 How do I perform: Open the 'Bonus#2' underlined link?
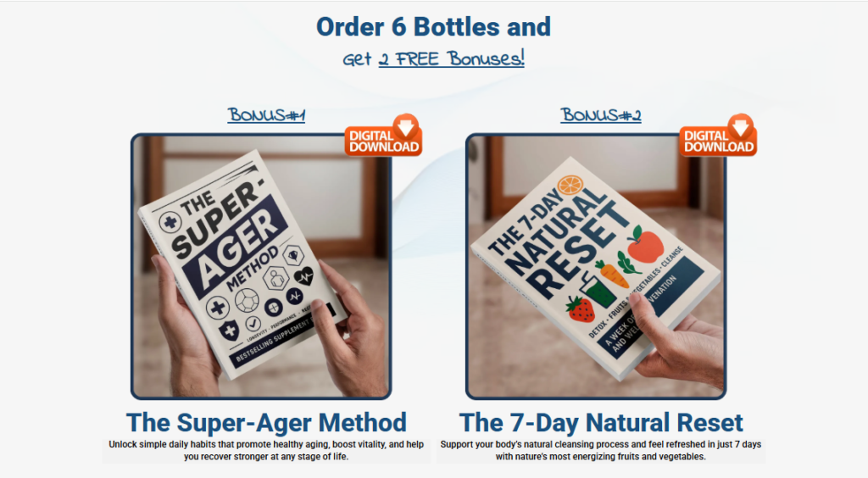tap(601, 115)
